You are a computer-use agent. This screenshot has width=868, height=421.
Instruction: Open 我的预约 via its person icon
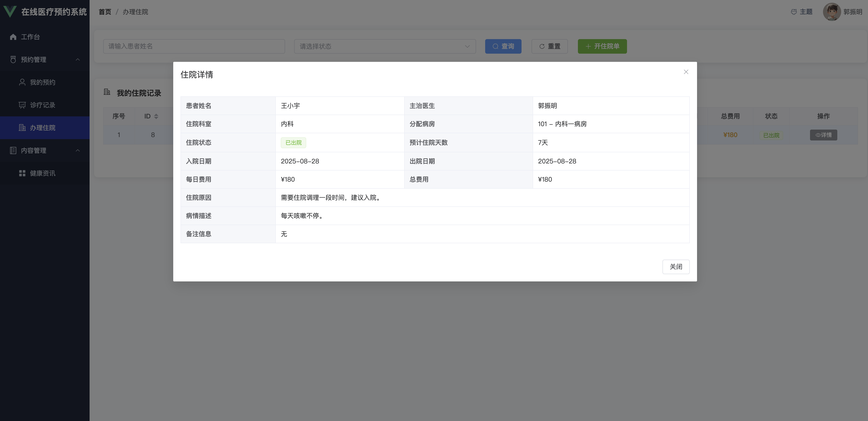[22, 82]
